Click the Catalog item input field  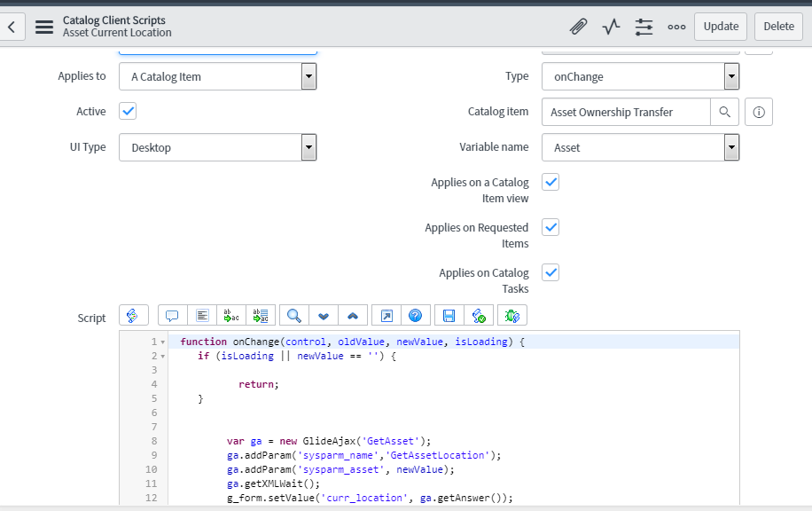point(626,112)
